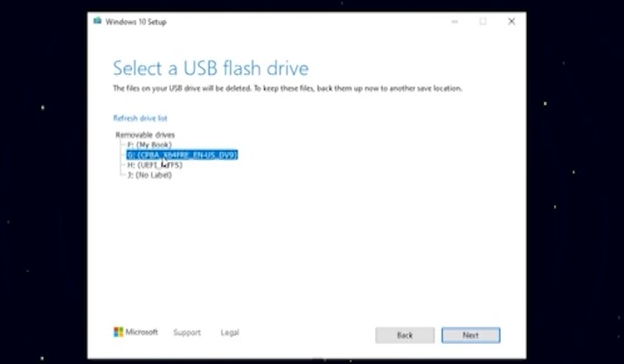Image resolution: width=624 pixels, height=364 pixels.
Task: Click the Microsoft wordmark text
Action: pos(142,333)
